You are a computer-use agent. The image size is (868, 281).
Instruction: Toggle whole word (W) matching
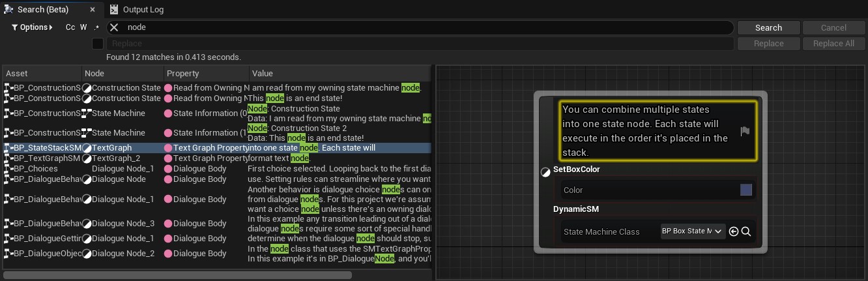[x=83, y=27]
